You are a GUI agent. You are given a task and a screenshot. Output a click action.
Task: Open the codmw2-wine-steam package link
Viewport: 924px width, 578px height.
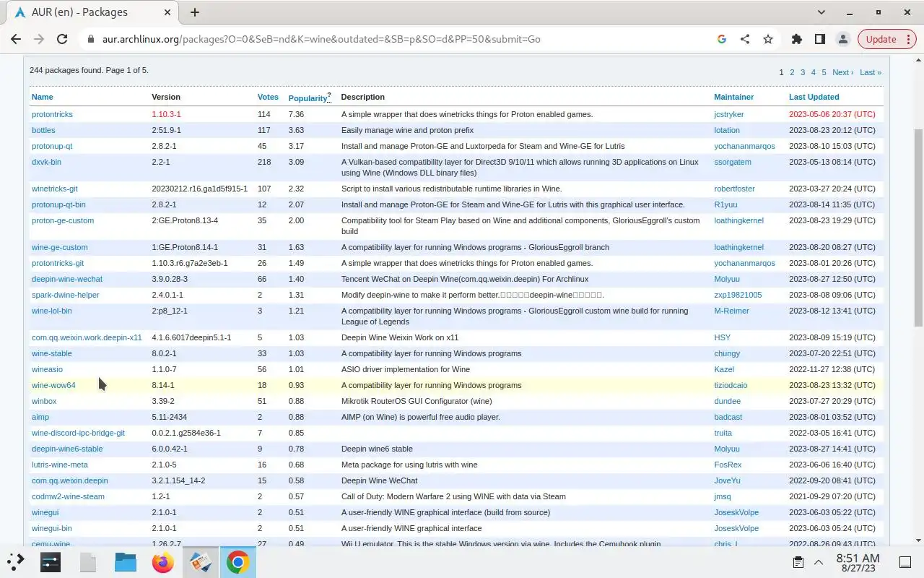click(x=68, y=496)
